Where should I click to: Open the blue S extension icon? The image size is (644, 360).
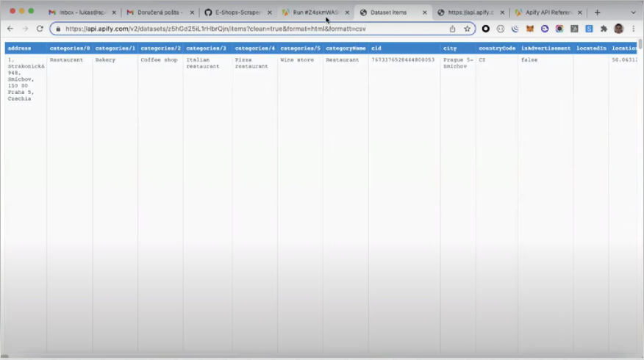coord(589,29)
